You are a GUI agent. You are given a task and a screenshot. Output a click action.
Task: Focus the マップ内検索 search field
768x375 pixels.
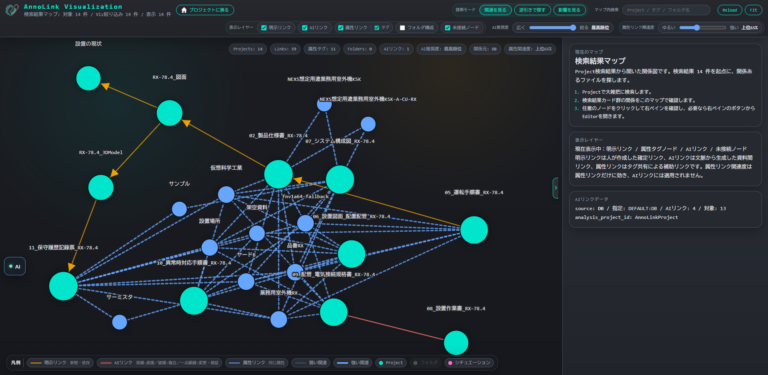(666, 10)
